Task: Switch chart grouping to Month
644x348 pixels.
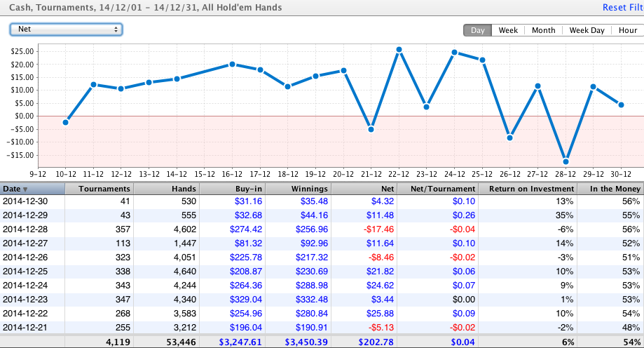Action: click(543, 30)
